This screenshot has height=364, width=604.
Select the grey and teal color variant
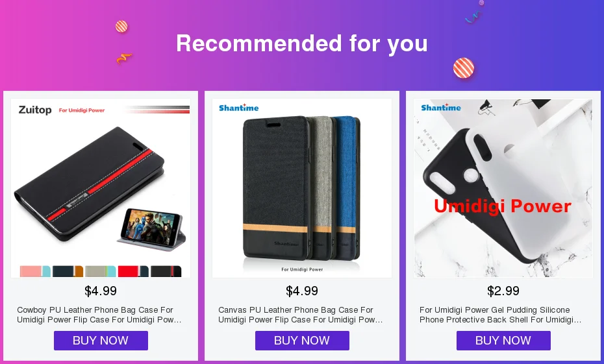(101, 271)
